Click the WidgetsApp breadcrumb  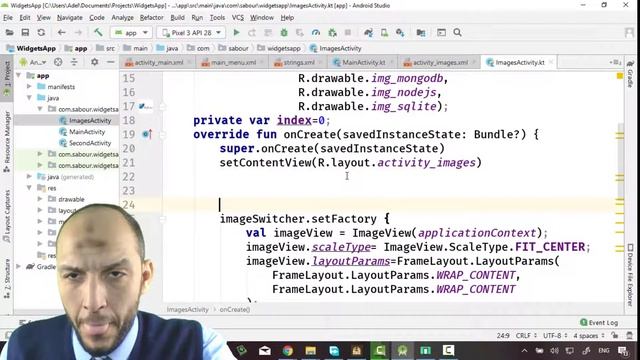click(x=31, y=48)
